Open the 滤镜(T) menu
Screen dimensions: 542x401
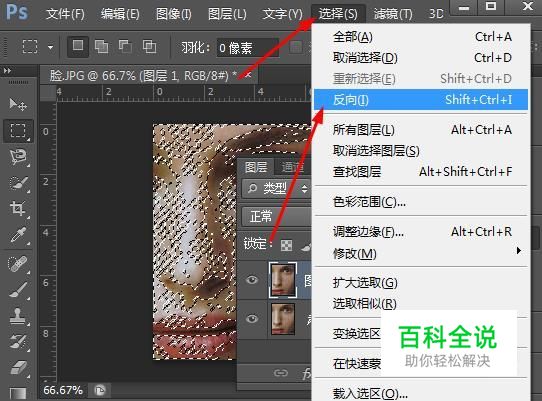393,14
